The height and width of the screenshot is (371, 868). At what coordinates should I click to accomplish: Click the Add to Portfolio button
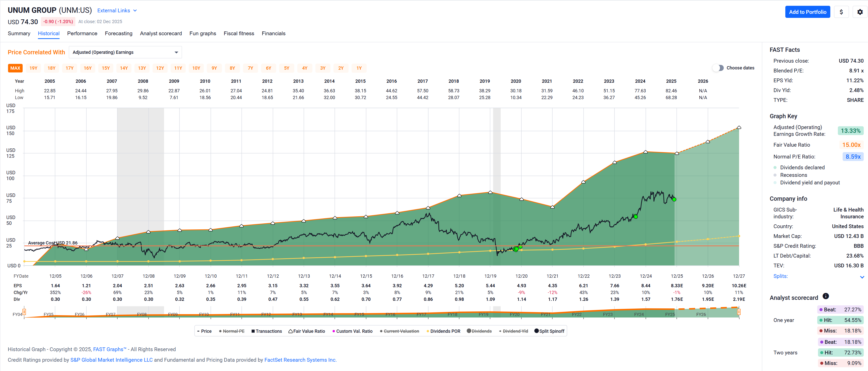(x=807, y=12)
